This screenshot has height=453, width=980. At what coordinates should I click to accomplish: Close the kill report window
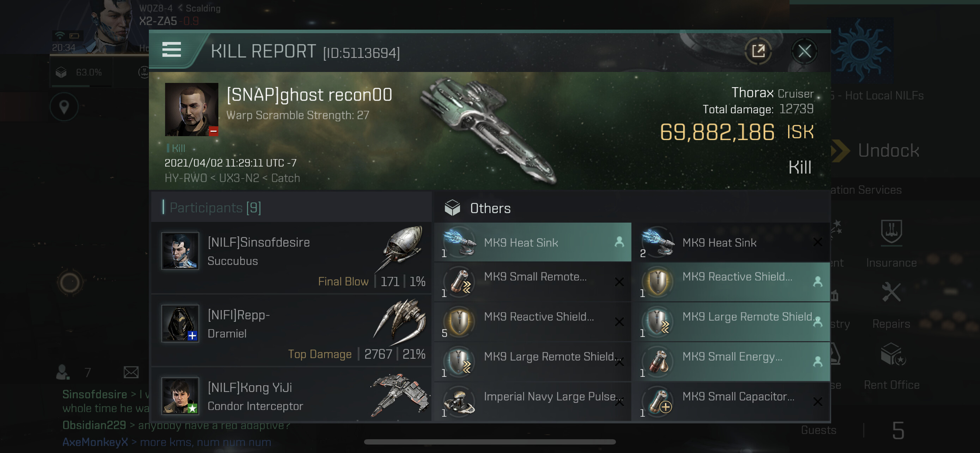(x=804, y=50)
